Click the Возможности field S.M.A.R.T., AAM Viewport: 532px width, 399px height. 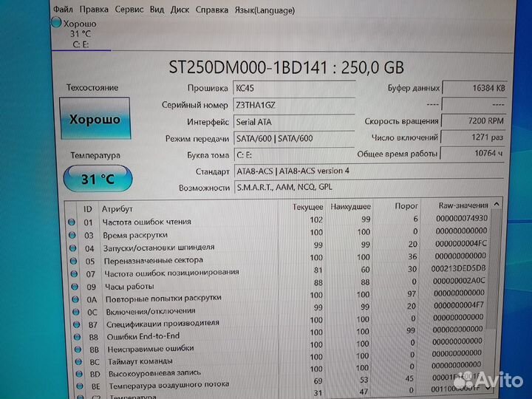tap(369, 187)
